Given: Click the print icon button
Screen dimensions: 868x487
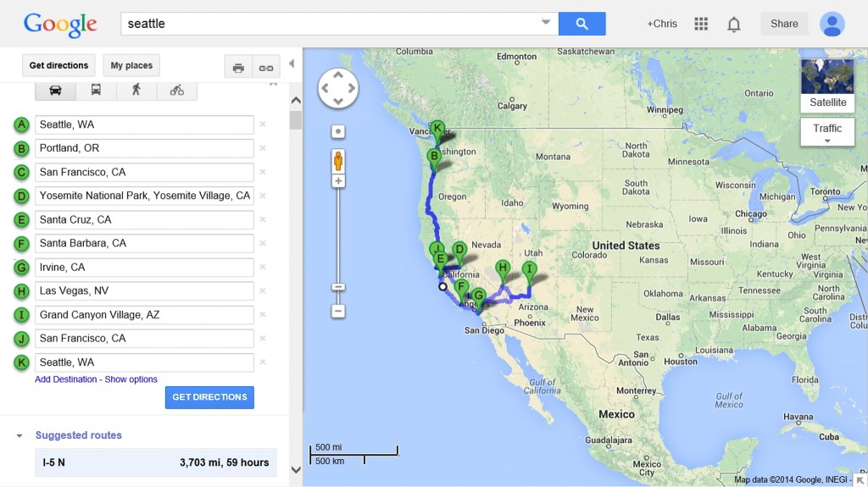Looking at the screenshot, I should click(x=238, y=68).
